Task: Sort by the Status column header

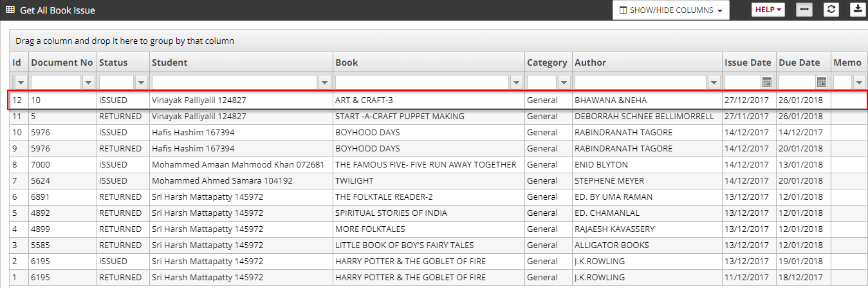Action: [x=123, y=62]
